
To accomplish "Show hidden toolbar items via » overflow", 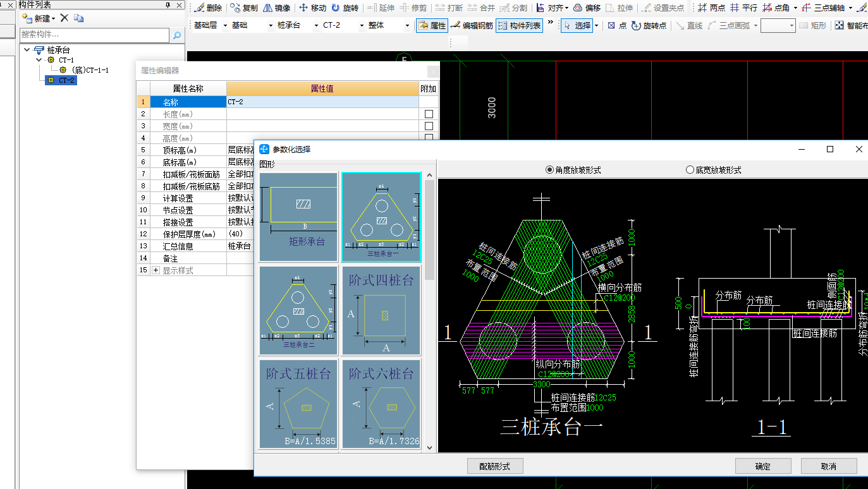I will [x=550, y=23].
